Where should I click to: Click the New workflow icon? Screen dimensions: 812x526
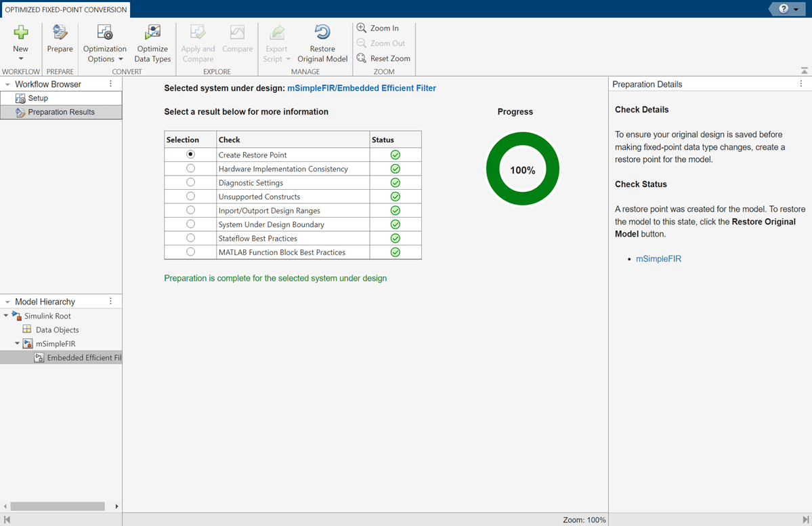click(x=21, y=33)
